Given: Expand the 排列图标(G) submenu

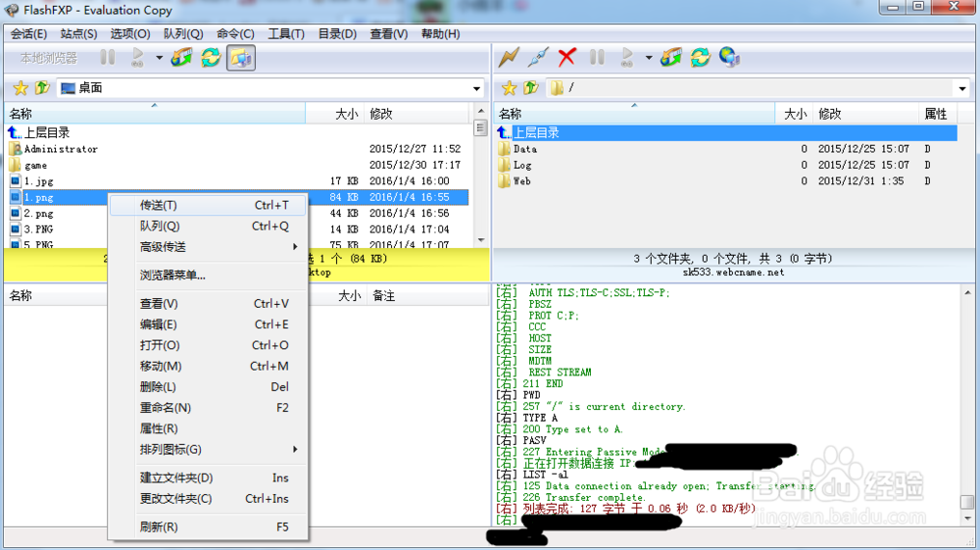Looking at the screenshot, I should (x=208, y=449).
